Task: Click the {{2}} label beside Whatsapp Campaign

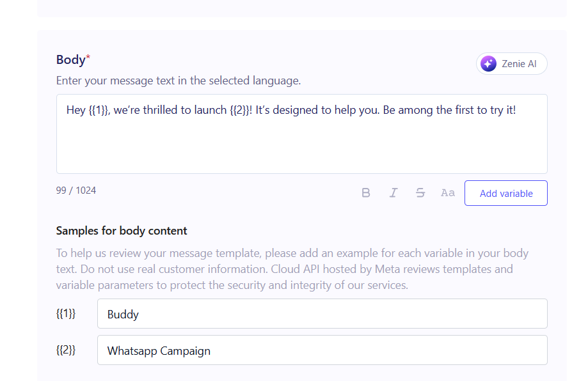Action: pos(66,350)
